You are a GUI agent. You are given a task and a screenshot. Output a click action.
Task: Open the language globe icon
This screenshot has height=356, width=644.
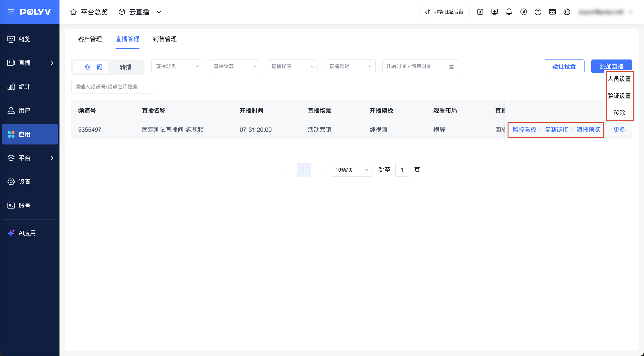[567, 12]
